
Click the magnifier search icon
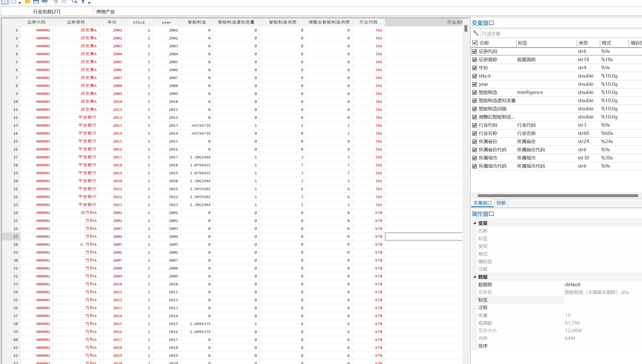[74, 2]
